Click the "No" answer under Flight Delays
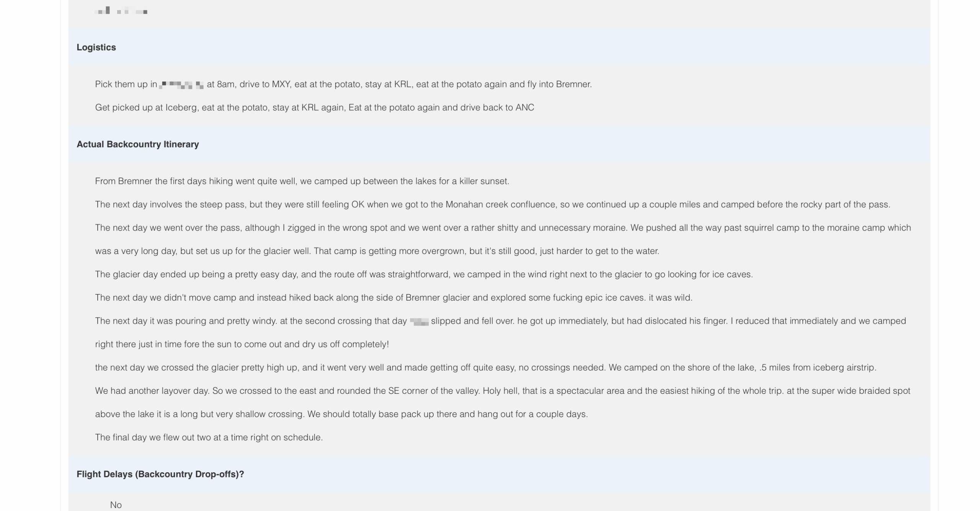 [116, 504]
